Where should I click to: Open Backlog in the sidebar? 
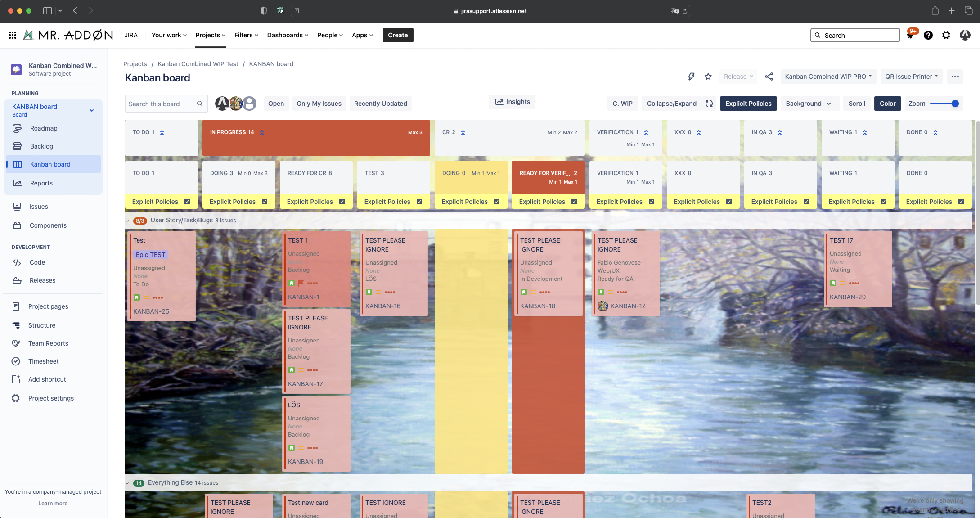point(41,146)
